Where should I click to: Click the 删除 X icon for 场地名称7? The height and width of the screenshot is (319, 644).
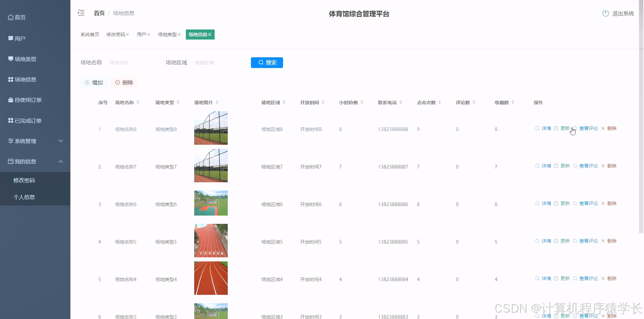603,166
